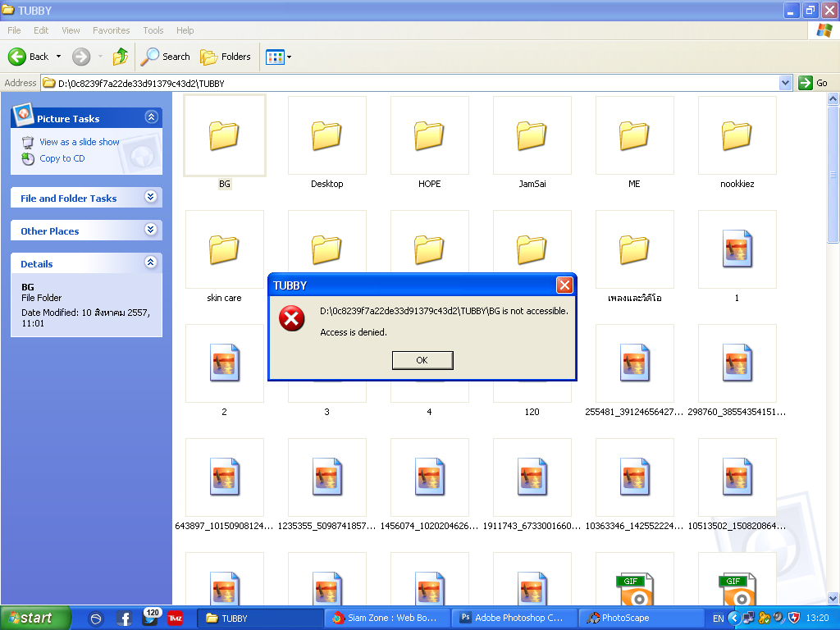Open the bird icon with 120 badge
The width and height of the screenshot is (840, 630).
pyautogui.click(x=150, y=618)
